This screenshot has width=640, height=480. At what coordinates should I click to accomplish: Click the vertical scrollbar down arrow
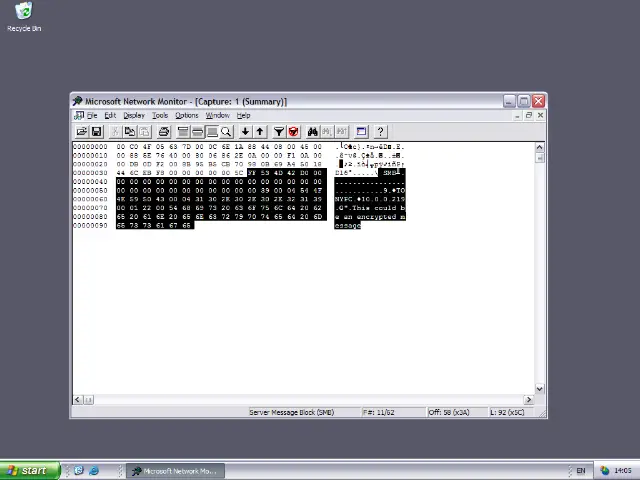coord(540,389)
